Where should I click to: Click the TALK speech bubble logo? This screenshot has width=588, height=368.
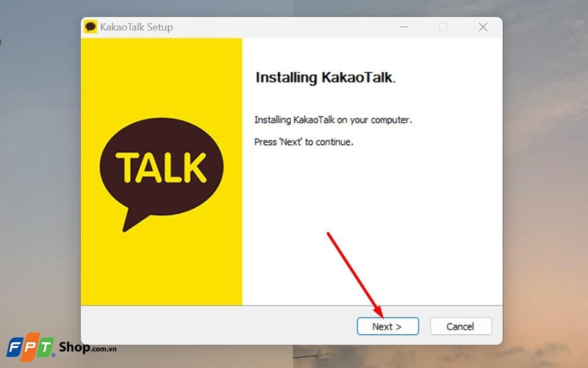162,174
